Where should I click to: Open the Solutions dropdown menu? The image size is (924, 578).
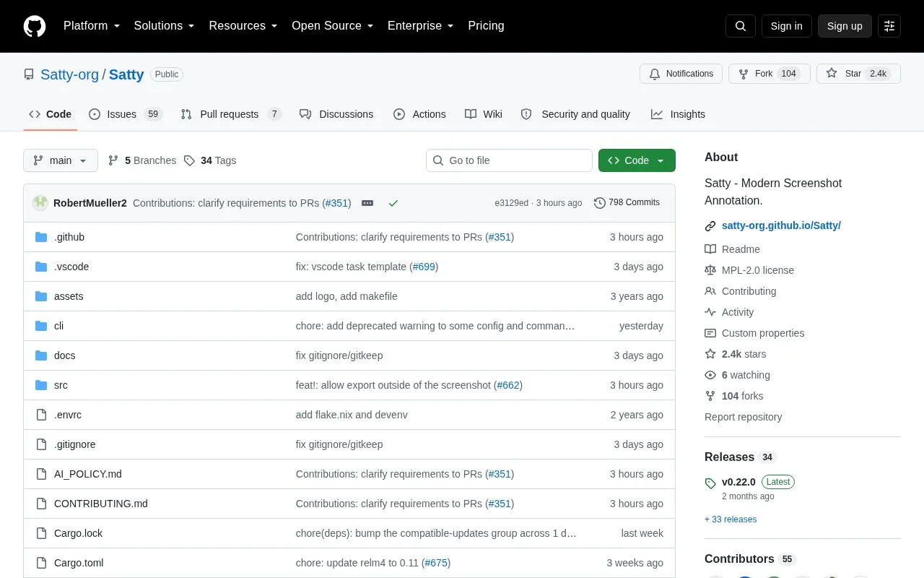(165, 26)
